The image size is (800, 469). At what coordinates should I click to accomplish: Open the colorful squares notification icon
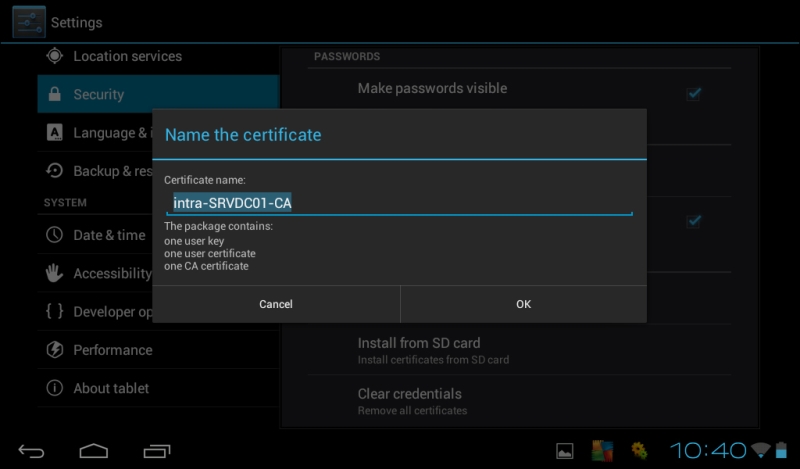pyautogui.click(x=602, y=451)
